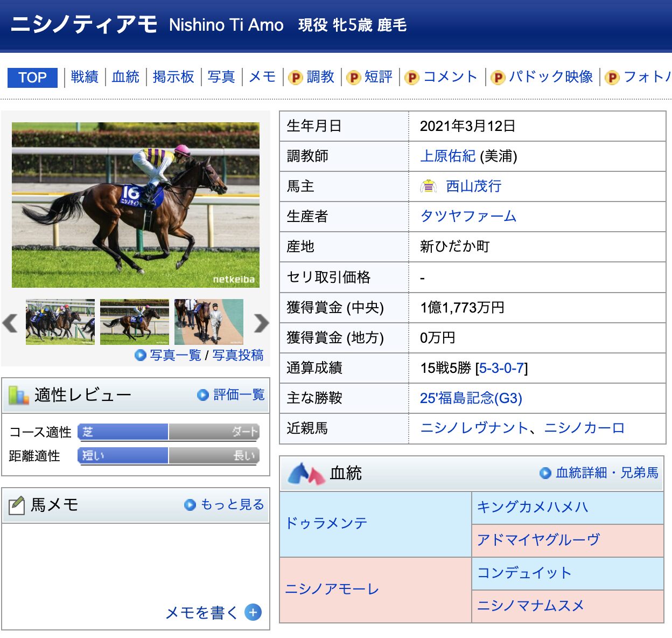Open the 評価一覧 link

click(239, 395)
